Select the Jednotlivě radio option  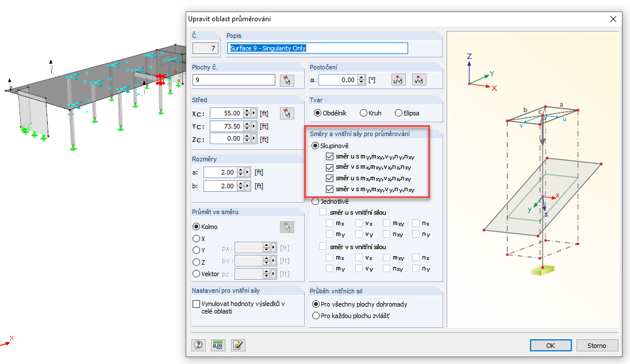[316, 202]
